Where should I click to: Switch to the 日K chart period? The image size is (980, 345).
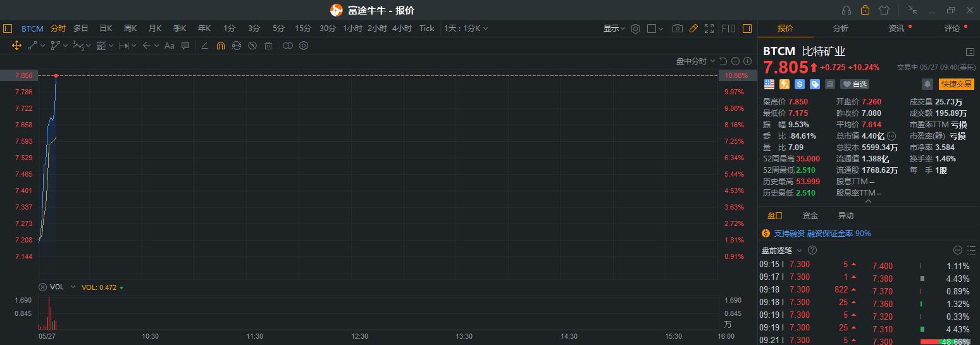tap(106, 28)
